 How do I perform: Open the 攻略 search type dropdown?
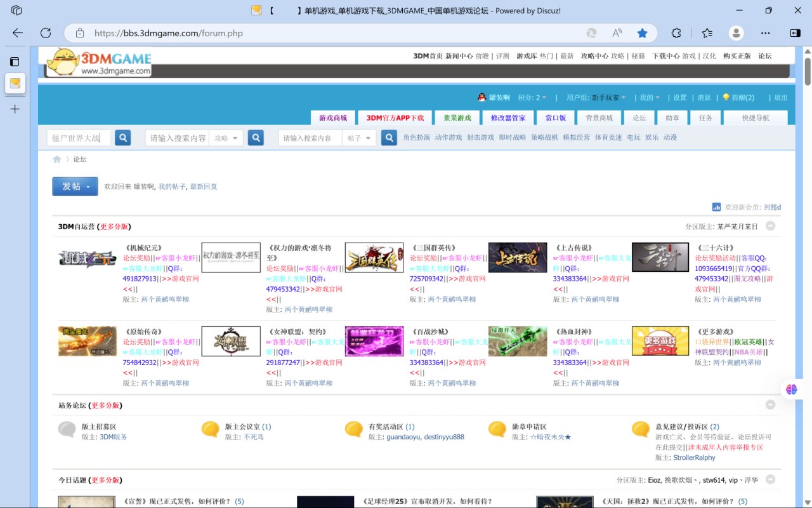click(226, 138)
